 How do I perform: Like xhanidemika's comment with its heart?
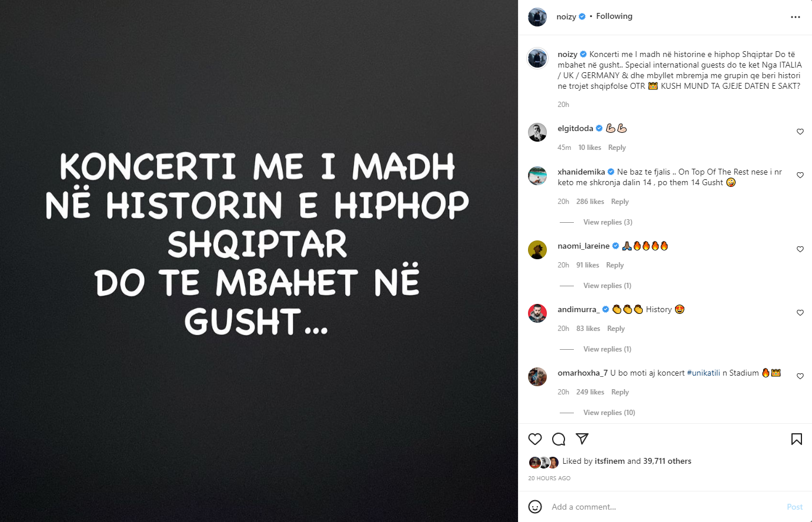(x=800, y=175)
